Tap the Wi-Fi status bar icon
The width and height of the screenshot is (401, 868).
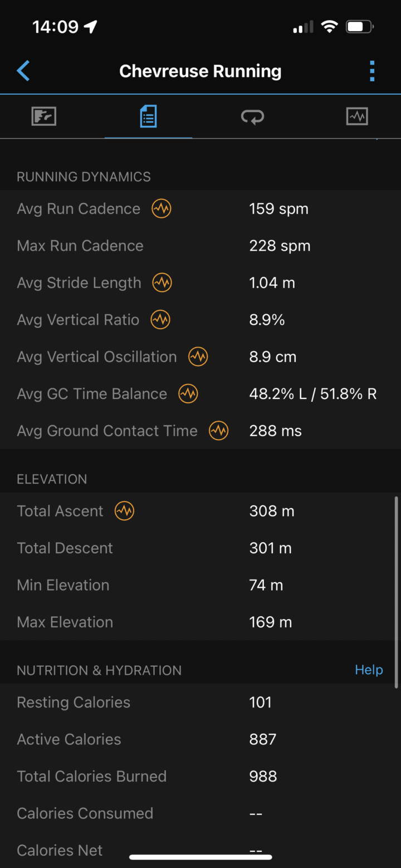(330, 27)
